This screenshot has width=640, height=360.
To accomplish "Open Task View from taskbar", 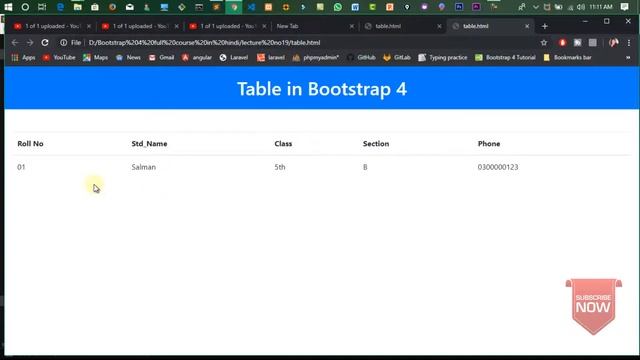I will 42,7.
